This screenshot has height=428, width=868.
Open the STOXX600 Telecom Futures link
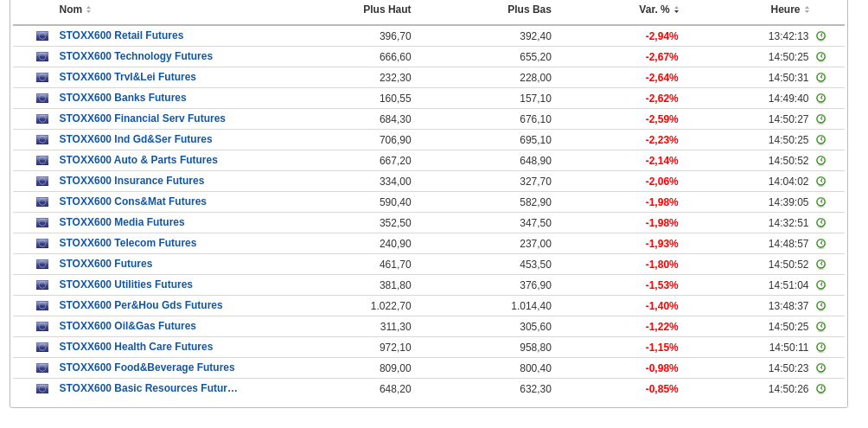127,243
